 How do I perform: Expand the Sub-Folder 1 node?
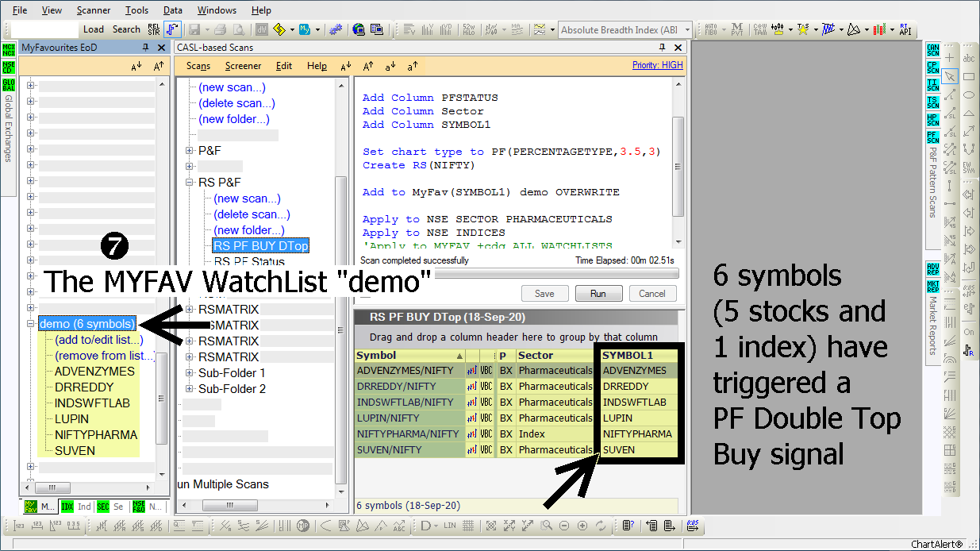(190, 373)
